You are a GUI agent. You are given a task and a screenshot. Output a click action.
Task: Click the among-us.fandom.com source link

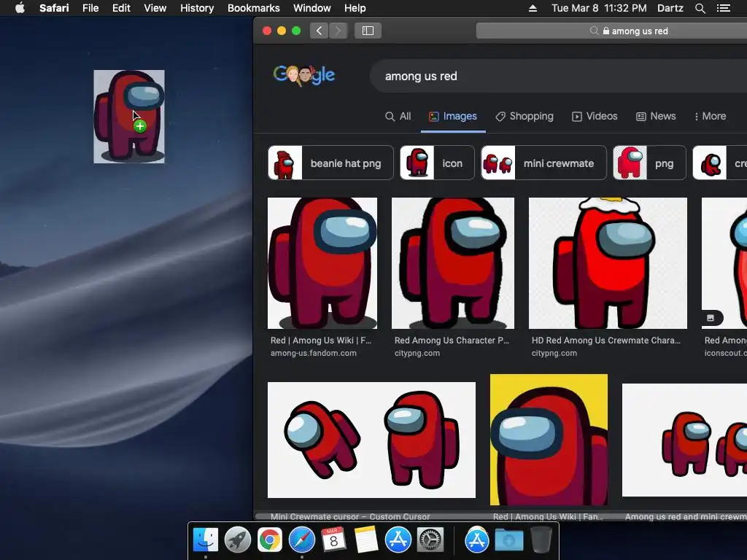(314, 354)
